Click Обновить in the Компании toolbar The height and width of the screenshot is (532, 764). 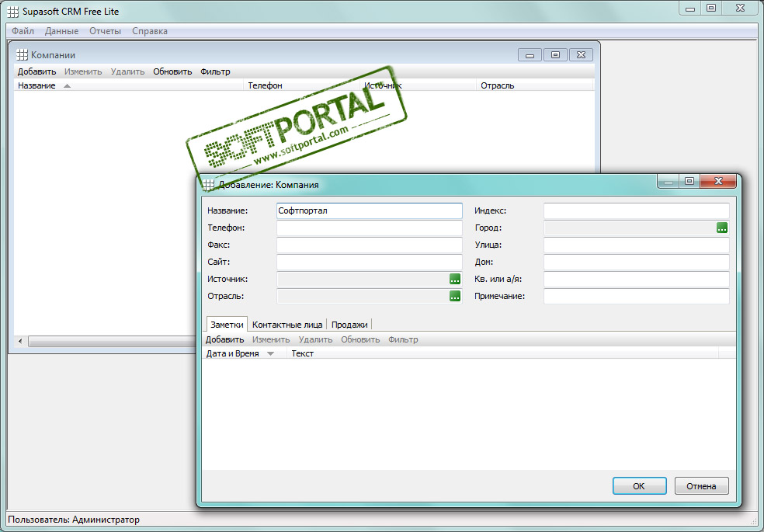coord(172,71)
